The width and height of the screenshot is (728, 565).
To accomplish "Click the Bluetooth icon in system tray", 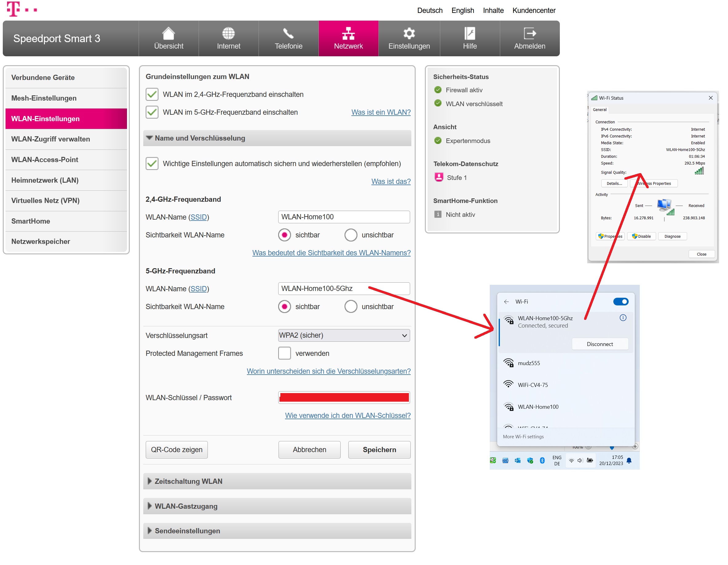I will 542,461.
